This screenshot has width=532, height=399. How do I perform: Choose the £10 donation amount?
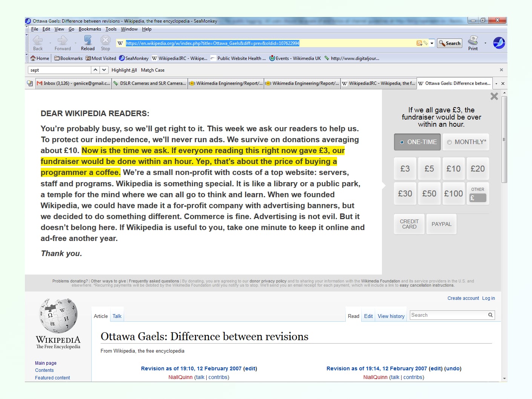pos(453,169)
